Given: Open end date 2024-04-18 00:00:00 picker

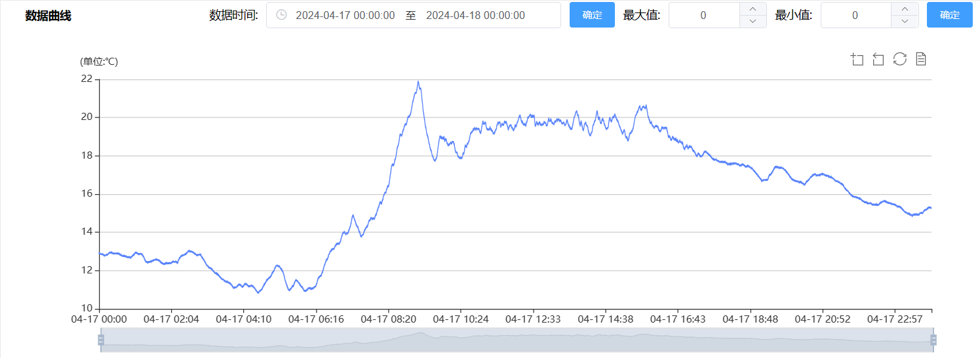Looking at the screenshot, I should (x=475, y=15).
